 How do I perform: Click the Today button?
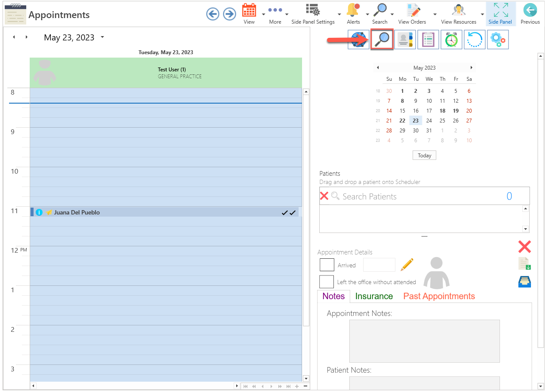[x=424, y=156]
